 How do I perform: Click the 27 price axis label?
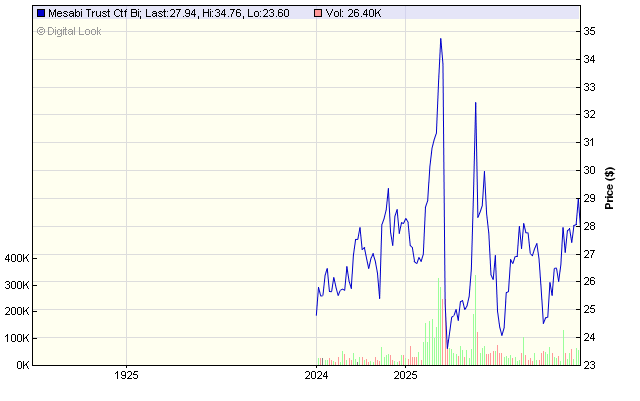click(x=589, y=254)
